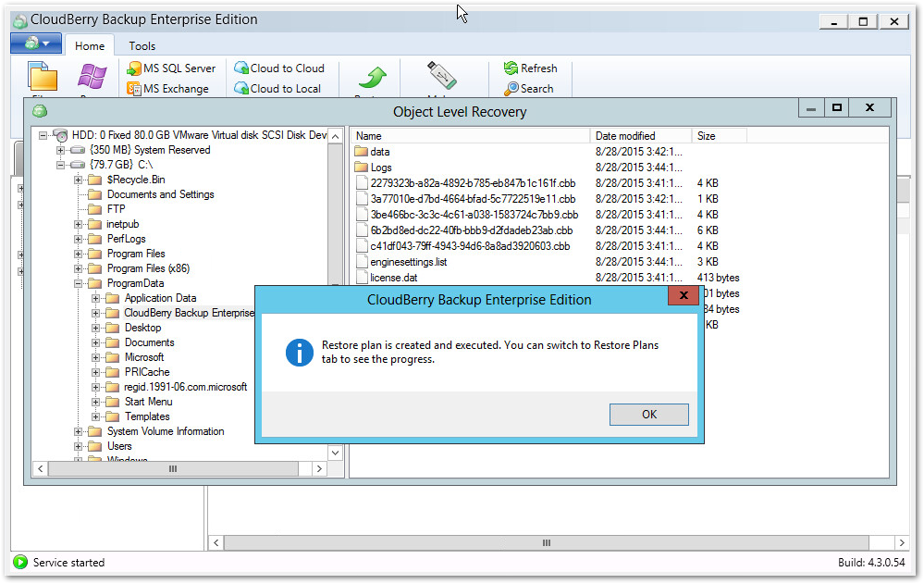The image size is (924, 584).
Task: Sort by the Date modified column header
Action: [641, 136]
